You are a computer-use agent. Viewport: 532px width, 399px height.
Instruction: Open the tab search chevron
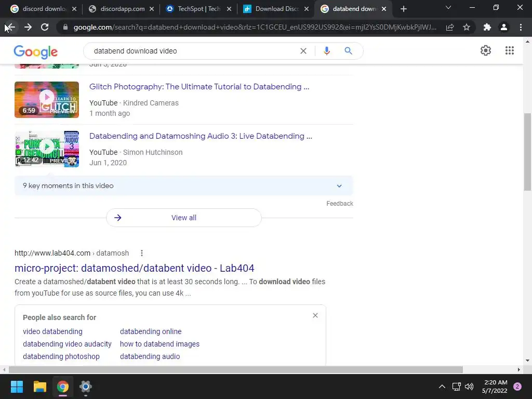(x=448, y=7)
